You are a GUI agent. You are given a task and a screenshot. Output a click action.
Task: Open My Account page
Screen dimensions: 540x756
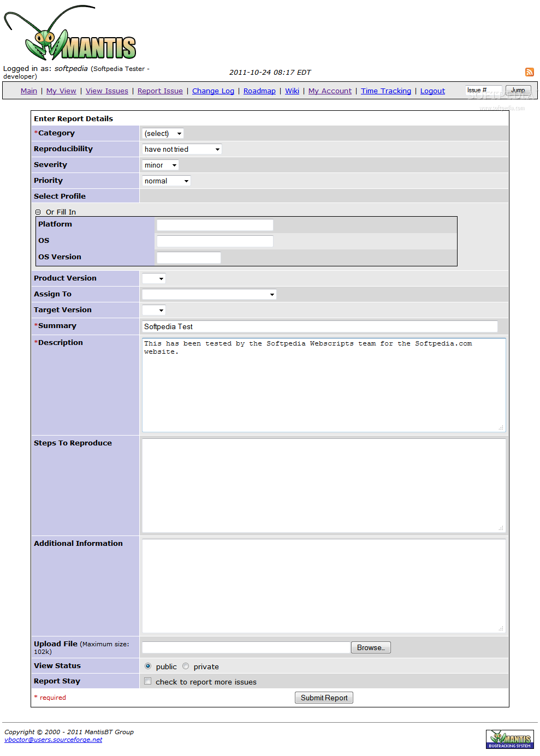point(330,91)
